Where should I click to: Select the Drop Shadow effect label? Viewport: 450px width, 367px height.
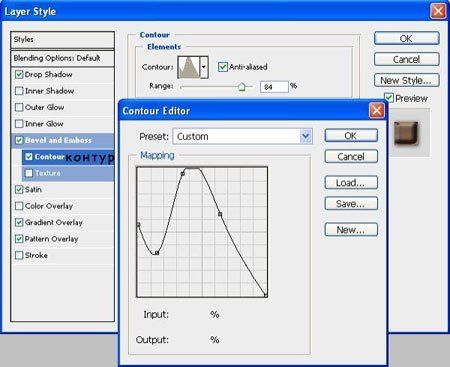click(x=49, y=74)
